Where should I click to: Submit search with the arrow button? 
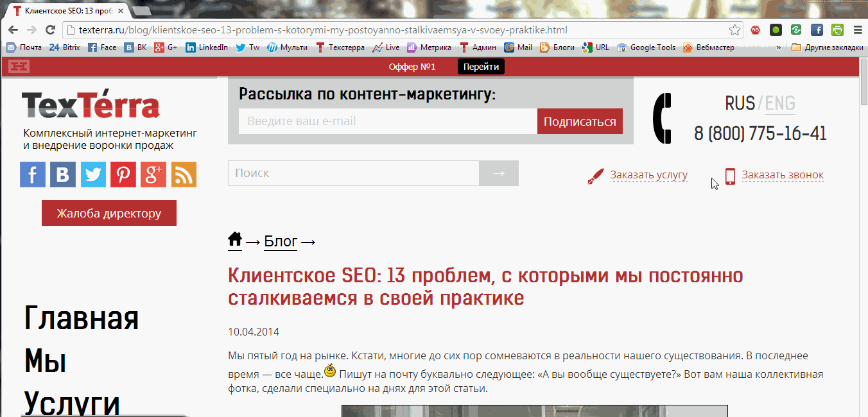pos(499,173)
